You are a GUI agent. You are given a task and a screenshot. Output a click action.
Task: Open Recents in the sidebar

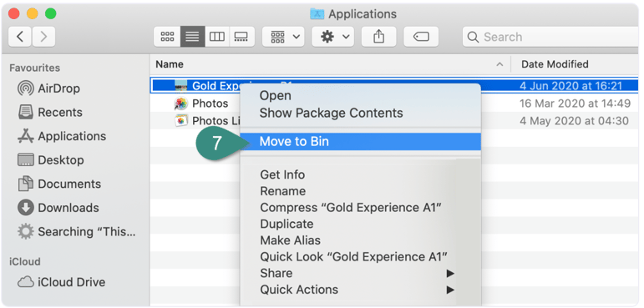pos(60,112)
